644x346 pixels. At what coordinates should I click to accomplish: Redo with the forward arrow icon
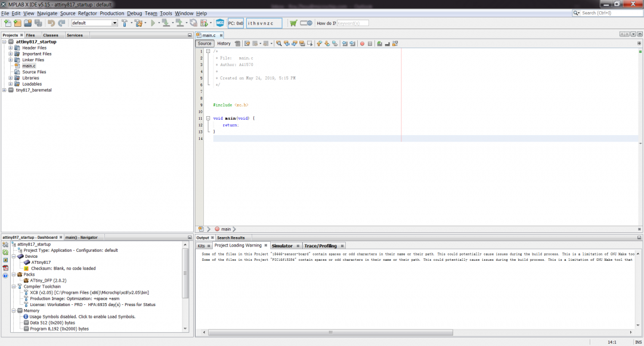(61, 23)
